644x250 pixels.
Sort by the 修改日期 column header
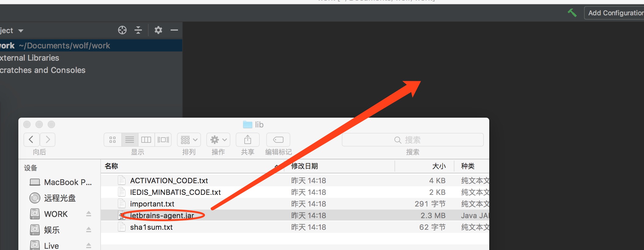pos(305,166)
